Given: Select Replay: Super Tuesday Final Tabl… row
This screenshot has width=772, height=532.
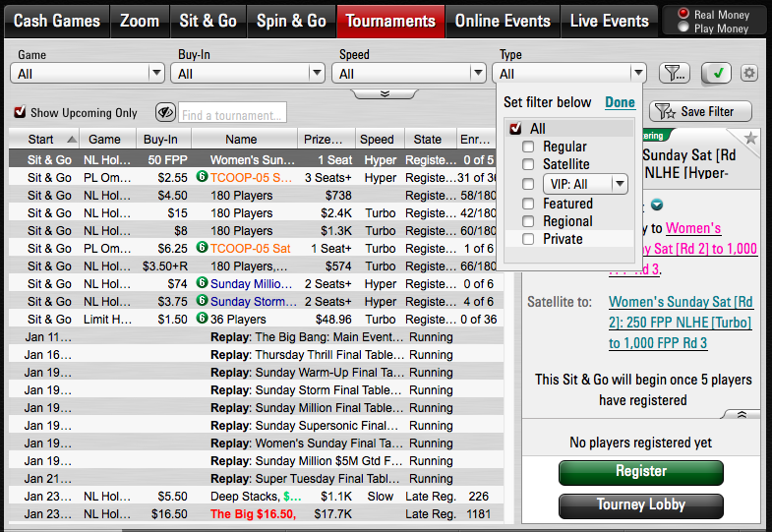Looking at the screenshot, I should tap(256, 478).
